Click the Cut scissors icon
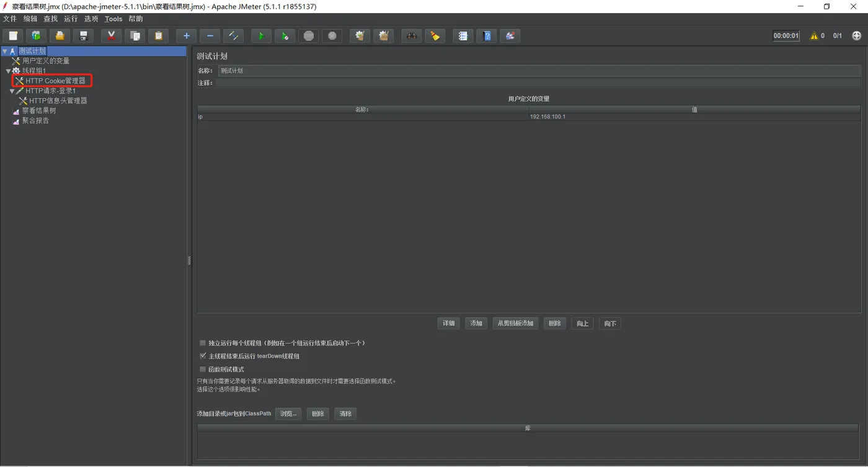The width and height of the screenshot is (868, 467). tap(111, 36)
